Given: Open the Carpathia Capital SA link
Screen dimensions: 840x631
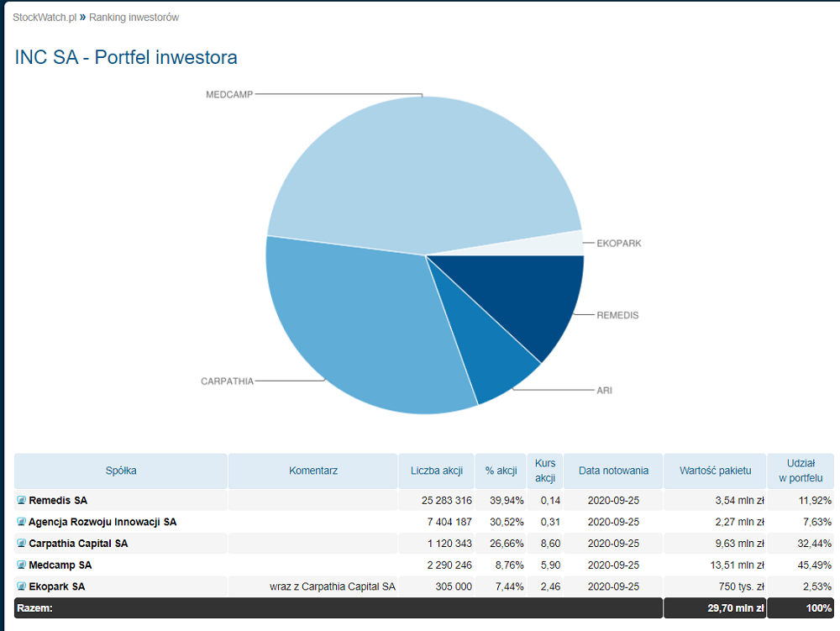Looking at the screenshot, I should (x=78, y=543).
